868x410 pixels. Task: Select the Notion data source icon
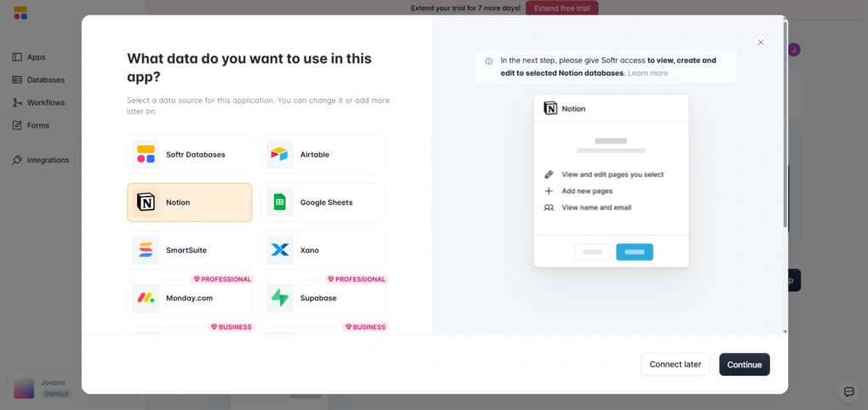146,202
